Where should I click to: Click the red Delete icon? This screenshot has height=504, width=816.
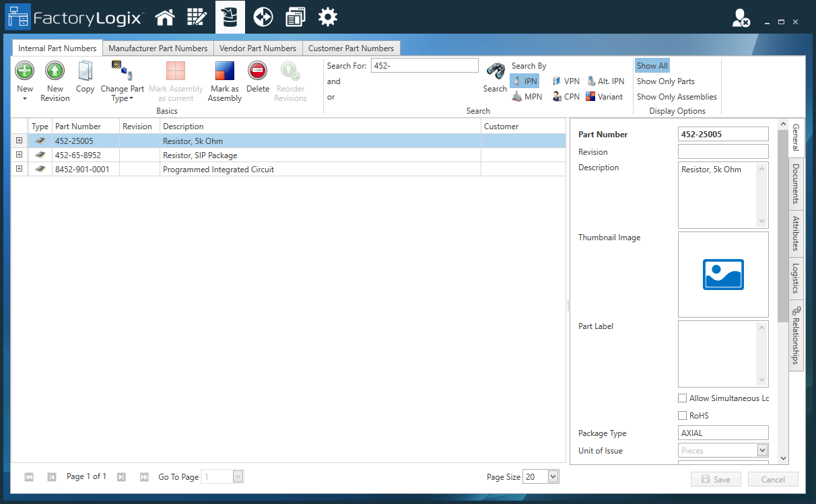pos(257,71)
